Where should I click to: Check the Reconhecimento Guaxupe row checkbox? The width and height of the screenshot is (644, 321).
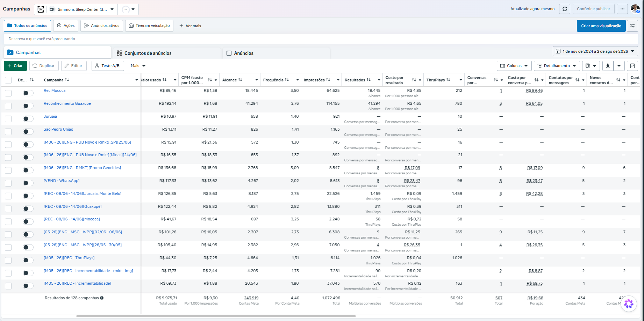[8, 106]
